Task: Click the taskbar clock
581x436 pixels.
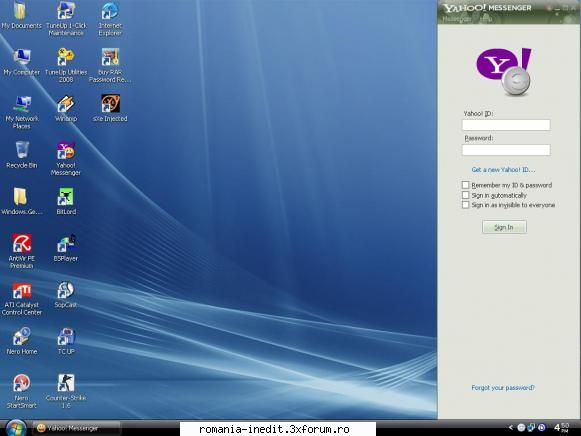Action: tap(561, 427)
